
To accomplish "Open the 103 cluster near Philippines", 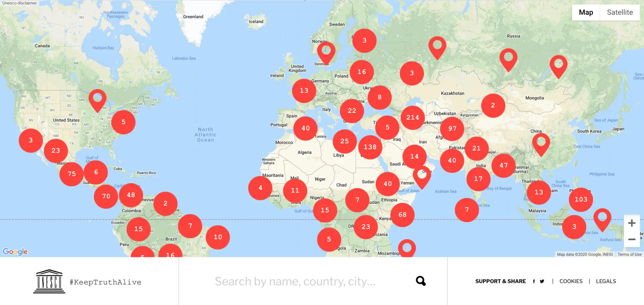I will (581, 200).
